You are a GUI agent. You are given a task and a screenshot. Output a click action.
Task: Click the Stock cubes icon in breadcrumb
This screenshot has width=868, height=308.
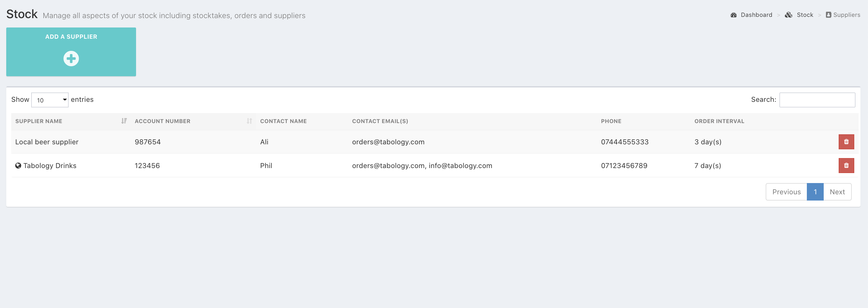[x=788, y=15]
